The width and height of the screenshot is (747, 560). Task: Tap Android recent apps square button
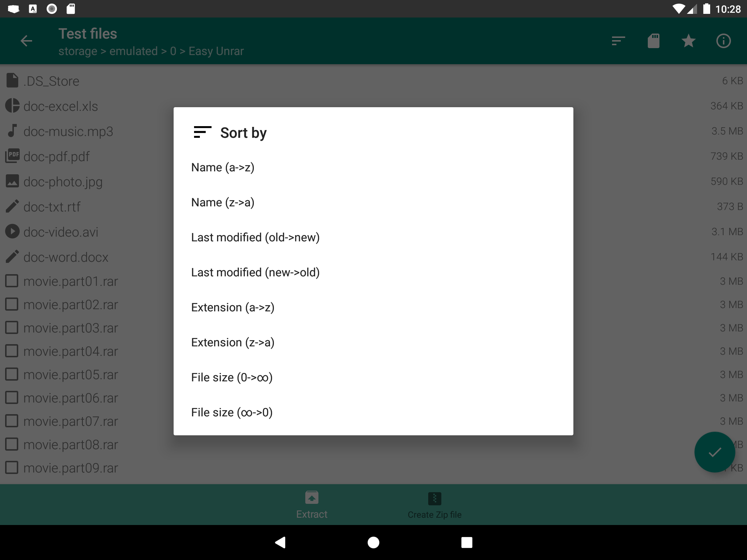[x=467, y=542]
